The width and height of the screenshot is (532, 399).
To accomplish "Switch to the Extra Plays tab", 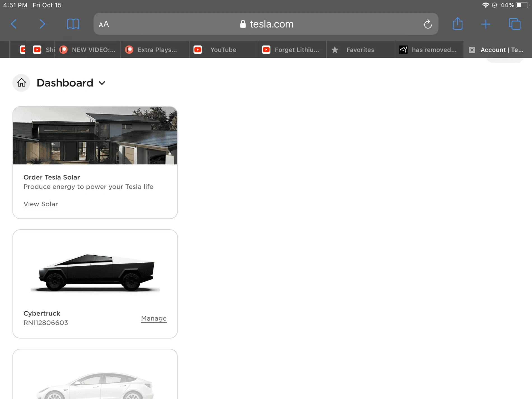I will (x=155, y=50).
